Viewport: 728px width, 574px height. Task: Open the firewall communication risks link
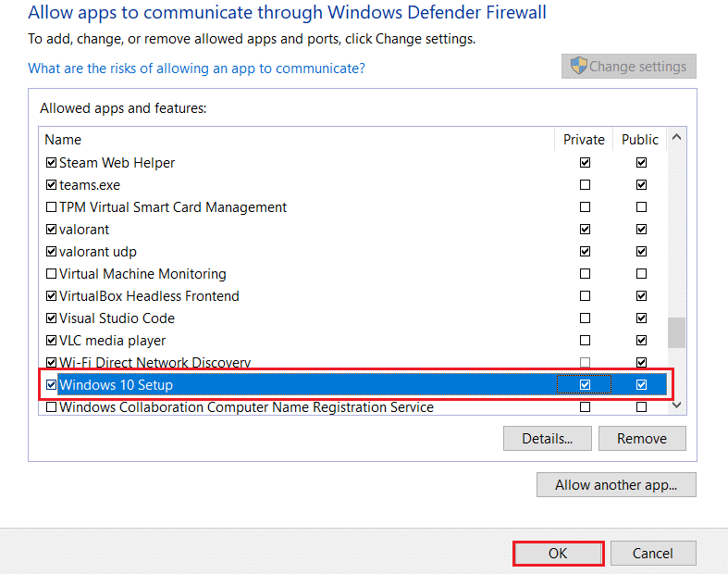196,69
